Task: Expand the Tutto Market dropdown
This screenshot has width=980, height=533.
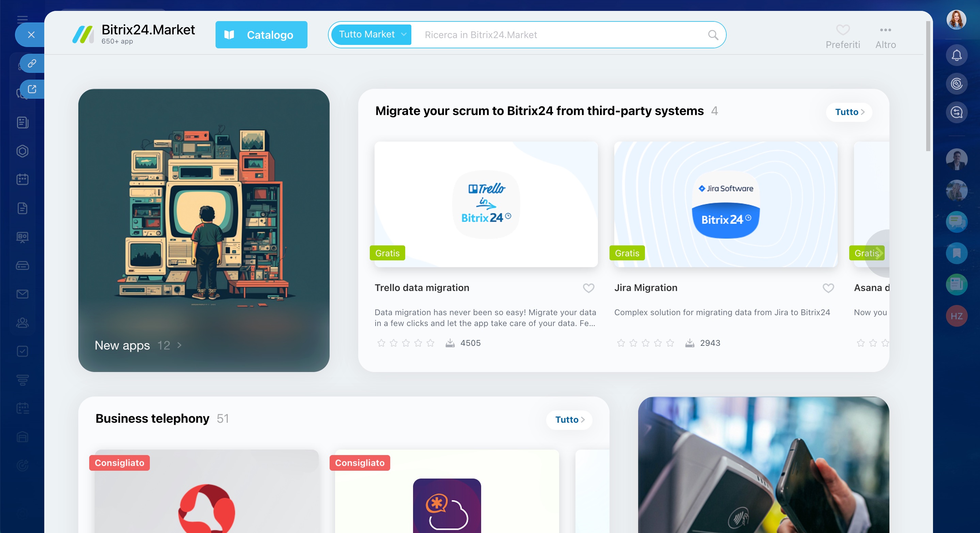Action: (371, 35)
